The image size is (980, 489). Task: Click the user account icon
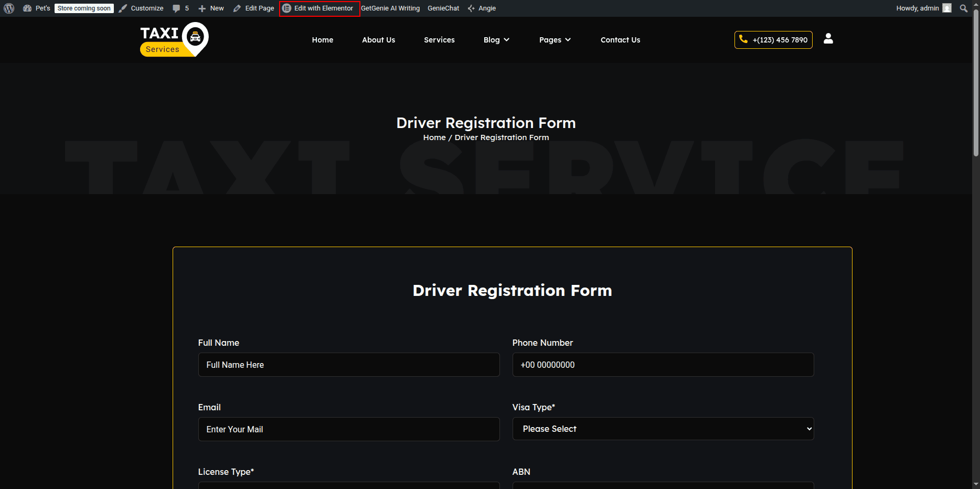[828, 39]
